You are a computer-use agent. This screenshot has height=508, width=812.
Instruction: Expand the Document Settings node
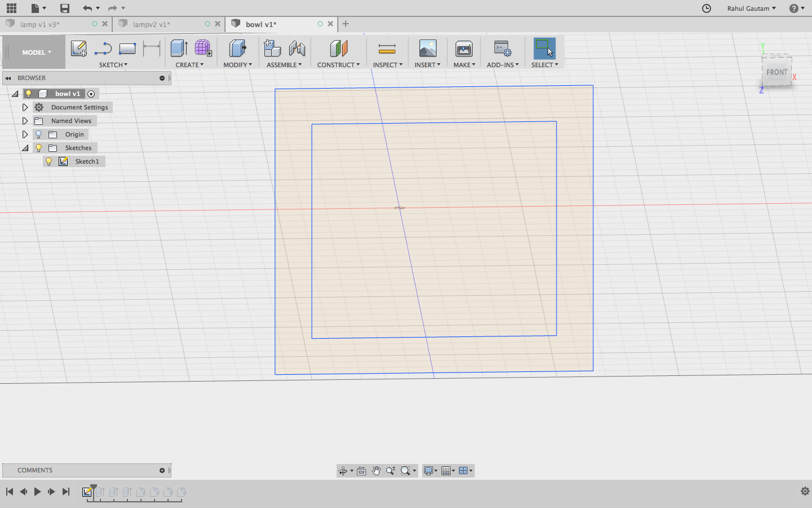coord(25,107)
